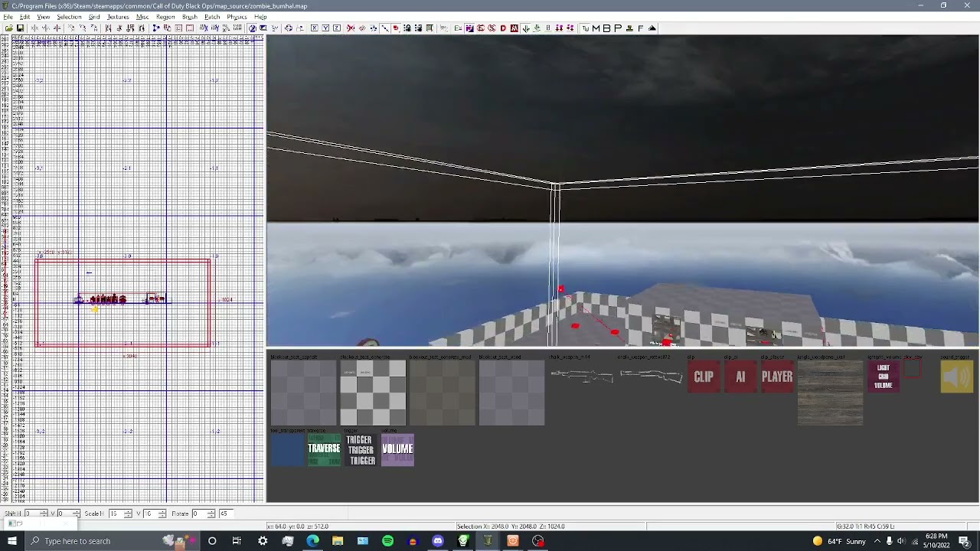The height and width of the screenshot is (551, 980).
Task: Click the Rotate value field
Action: click(x=201, y=514)
